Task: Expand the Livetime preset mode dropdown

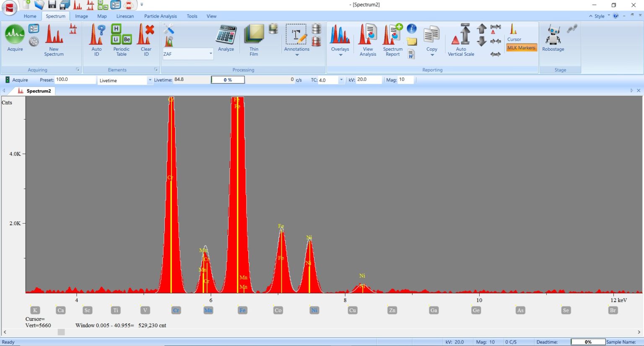Action: pos(150,80)
